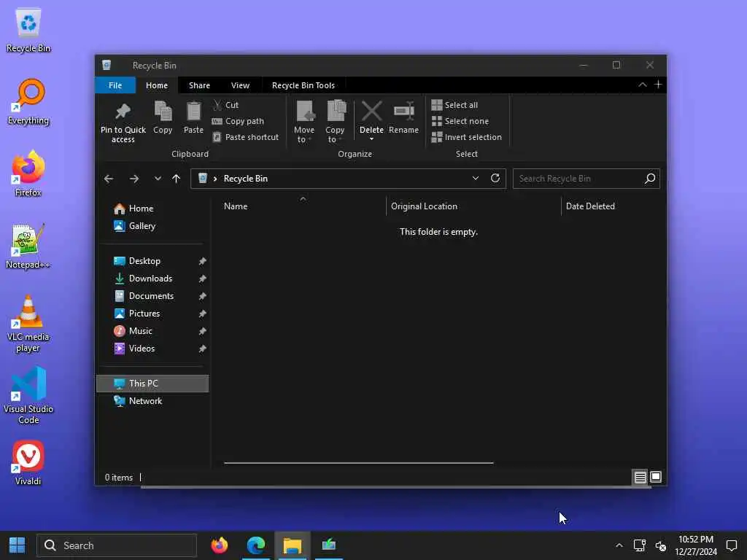Select the Everything desktop shortcut
This screenshot has width=747, height=560.
(x=28, y=102)
